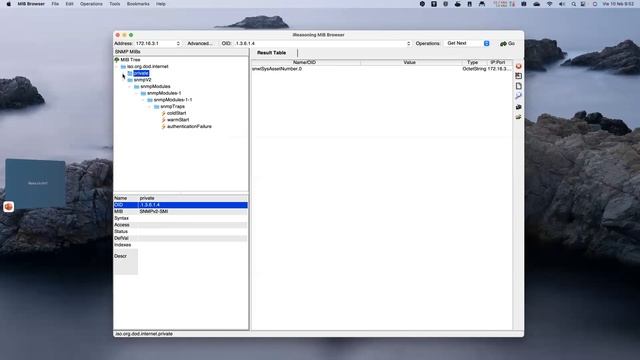Click the red stop icon in the side toolbar

click(518, 66)
